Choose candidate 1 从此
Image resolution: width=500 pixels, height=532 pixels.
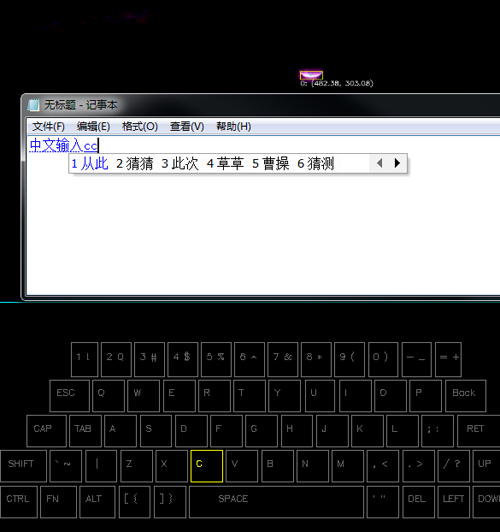click(90, 164)
